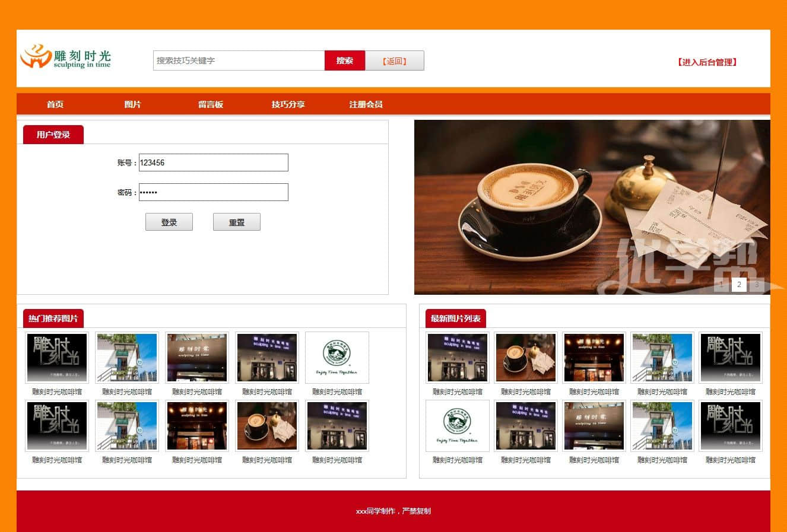Open the 留言板 page

[x=211, y=104]
